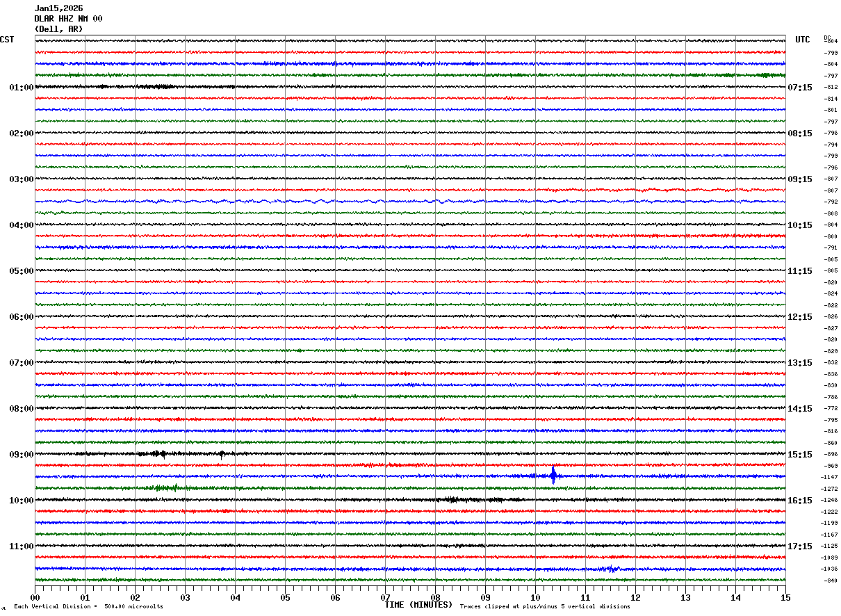Select the -1147 DC offset value
Viewport: 841px width, 616px height.
point(829,478)
